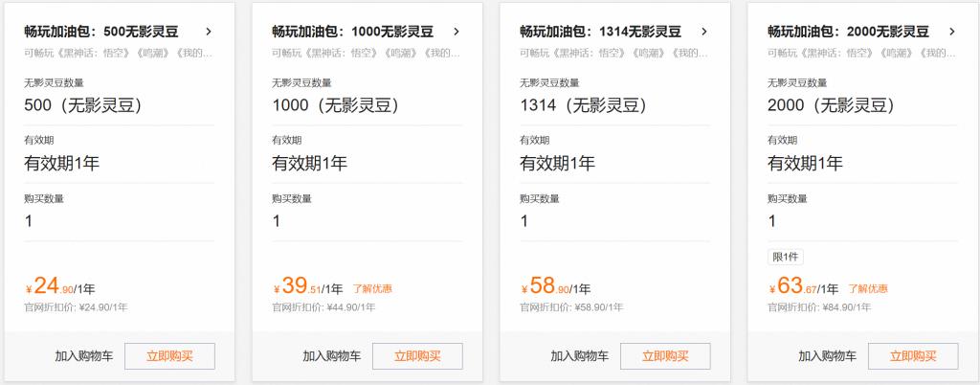
Task: Click 官网折扣价: ¥58.90/1年 text
Action: 571,307
